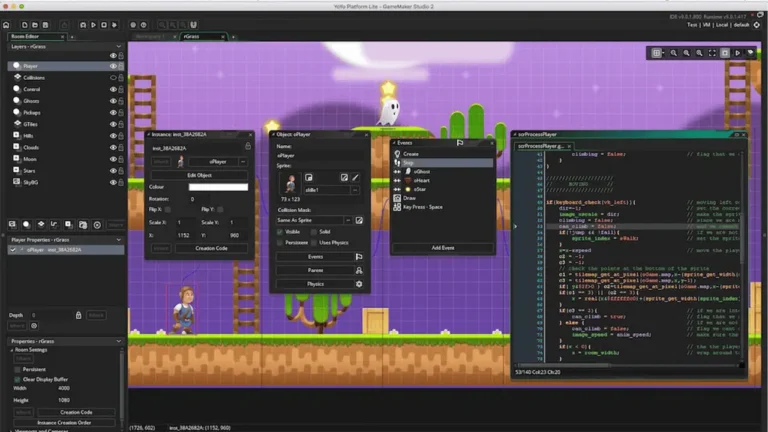Enable the Solid checkbox
Screen dimensions: 768x432
(x=314, y=232)
